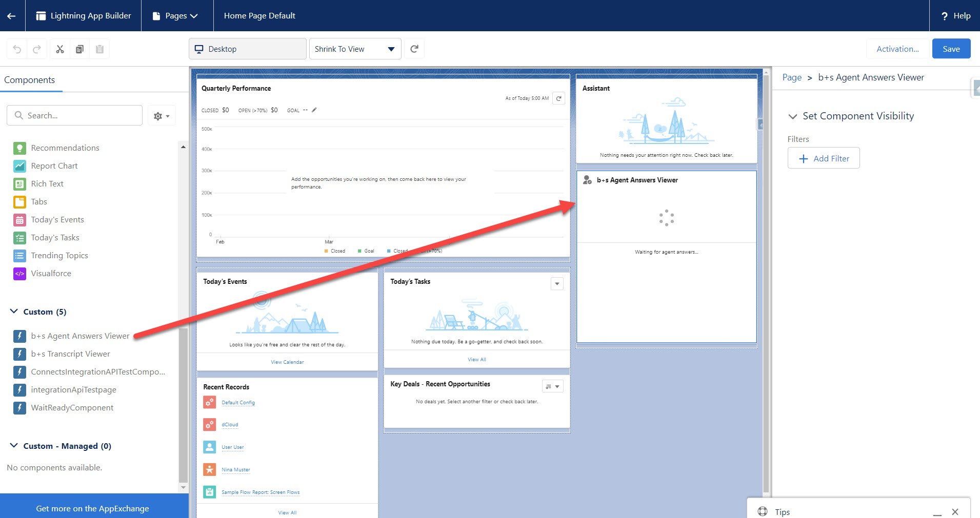Select b+s Transcript Viewer component
This screenshot has height=518, width=980.
70,354
